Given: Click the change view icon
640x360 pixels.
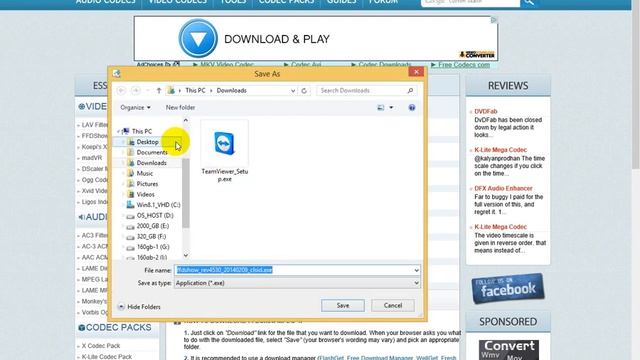Looking at the screenshot, I should coord(381,107).
